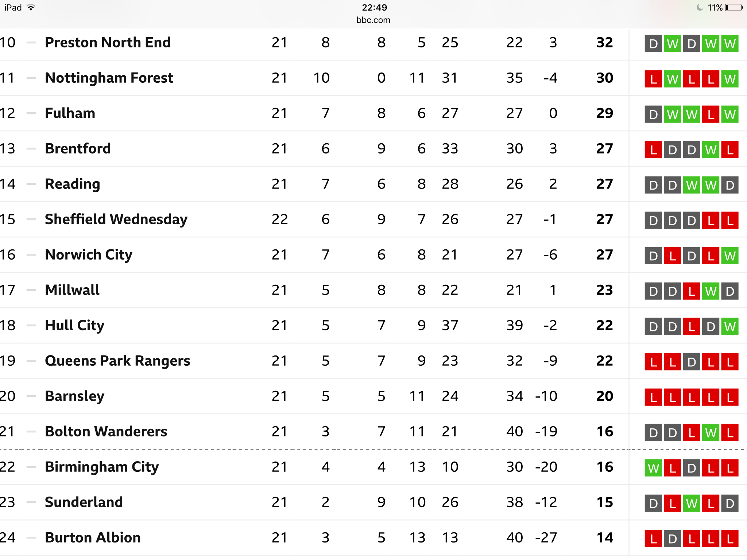Tap the Wi-Fi icon in status bar
Viewport: 747px width, 560px height.
(x=31, y=8)
